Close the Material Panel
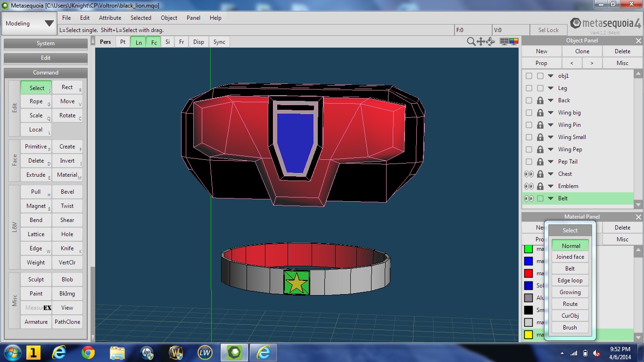Image resolution: width=644 pixels, height=362 pixels. pos(638,217)
